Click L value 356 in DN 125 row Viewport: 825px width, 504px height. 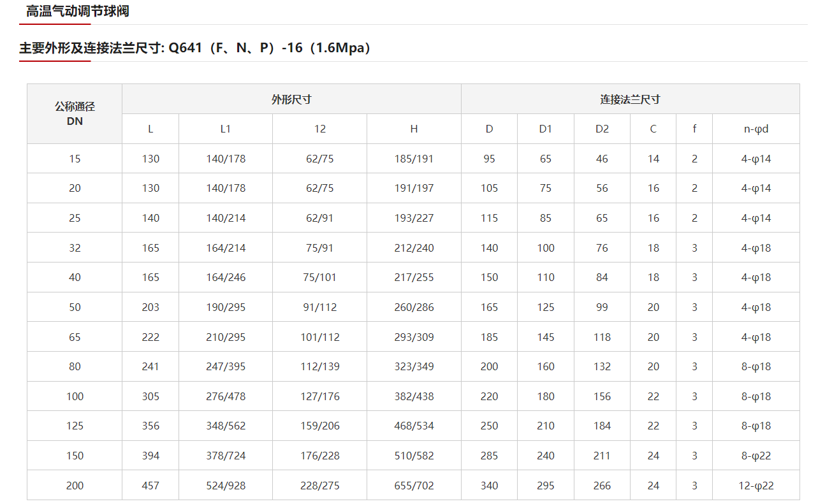click(x=150, y=426)
